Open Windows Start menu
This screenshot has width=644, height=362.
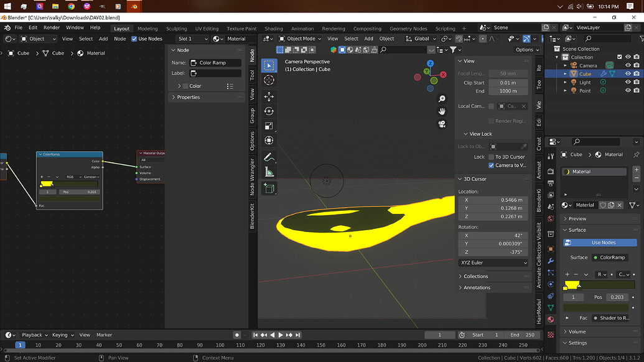pyautogui.click(x=7, y=6)
